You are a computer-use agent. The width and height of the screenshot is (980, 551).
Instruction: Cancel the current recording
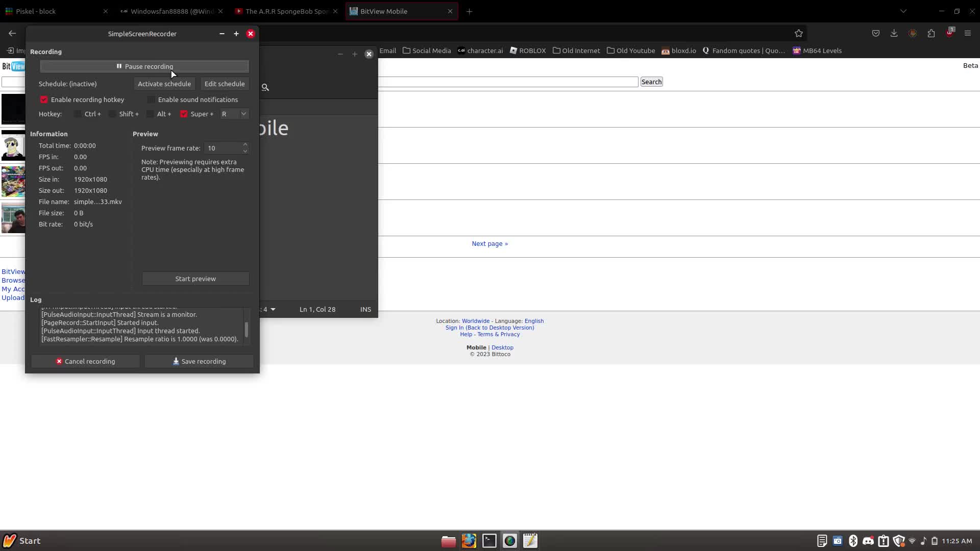tap(85, 361)
